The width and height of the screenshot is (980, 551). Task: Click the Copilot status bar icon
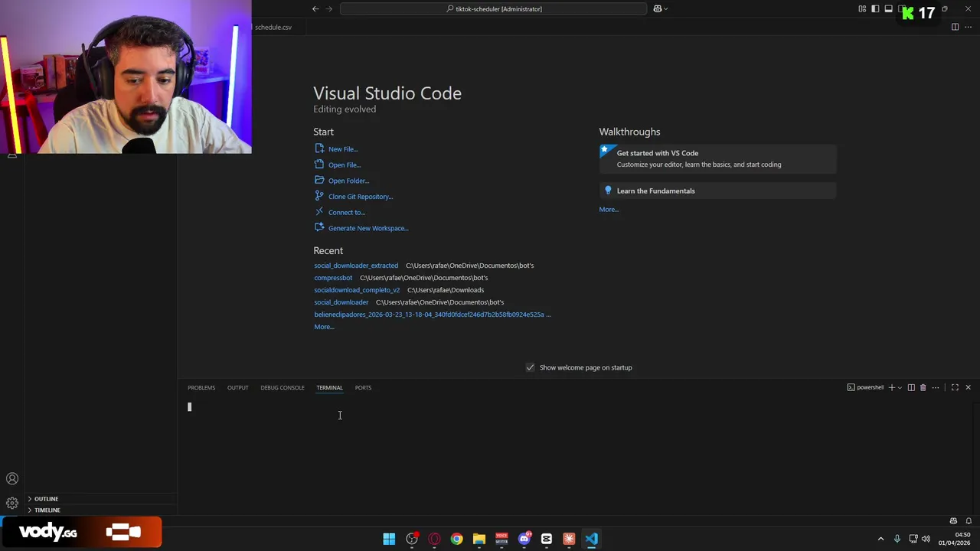tap(953, 521)
